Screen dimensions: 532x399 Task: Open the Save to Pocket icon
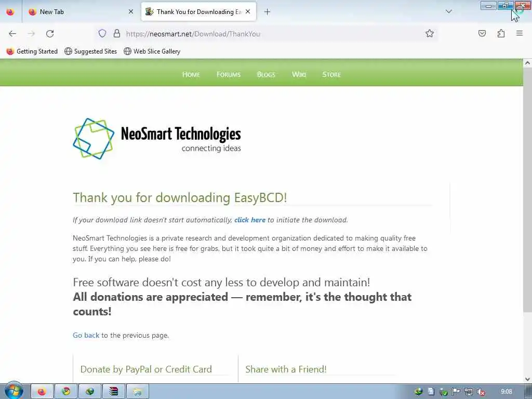coord(482,33)
